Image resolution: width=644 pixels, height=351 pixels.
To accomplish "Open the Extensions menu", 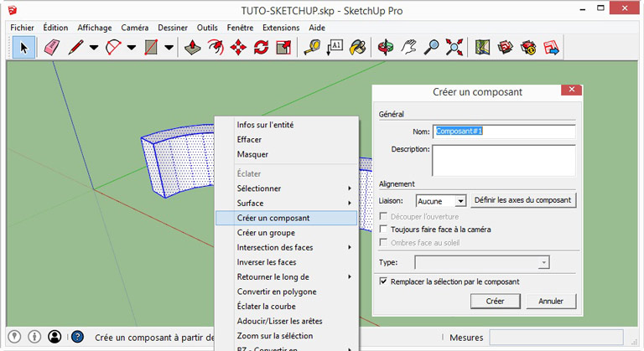I will pos(281,28).
